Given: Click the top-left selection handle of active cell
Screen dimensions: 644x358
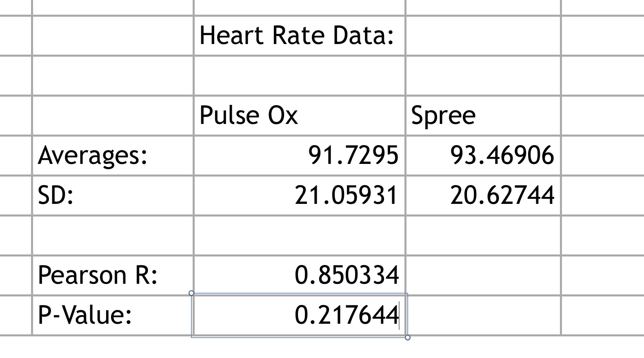Looking at the screenshot, I should 191,293.
